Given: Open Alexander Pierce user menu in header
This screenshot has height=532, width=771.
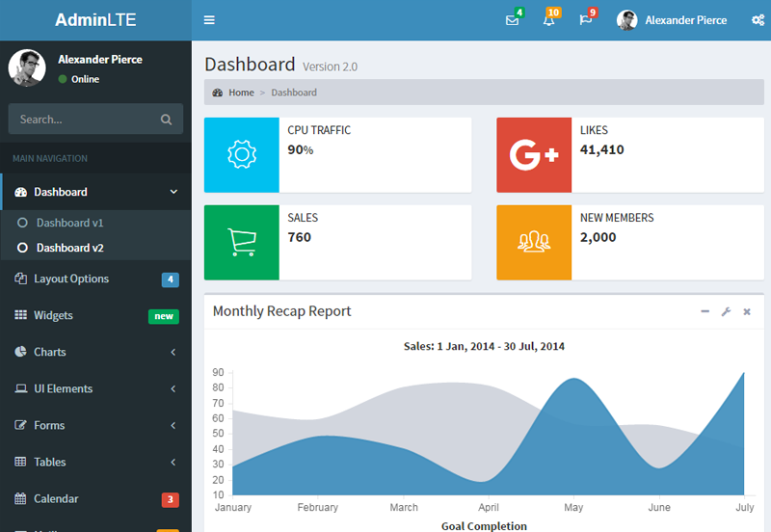Looking at the screenshot, I should pos(672,20).
